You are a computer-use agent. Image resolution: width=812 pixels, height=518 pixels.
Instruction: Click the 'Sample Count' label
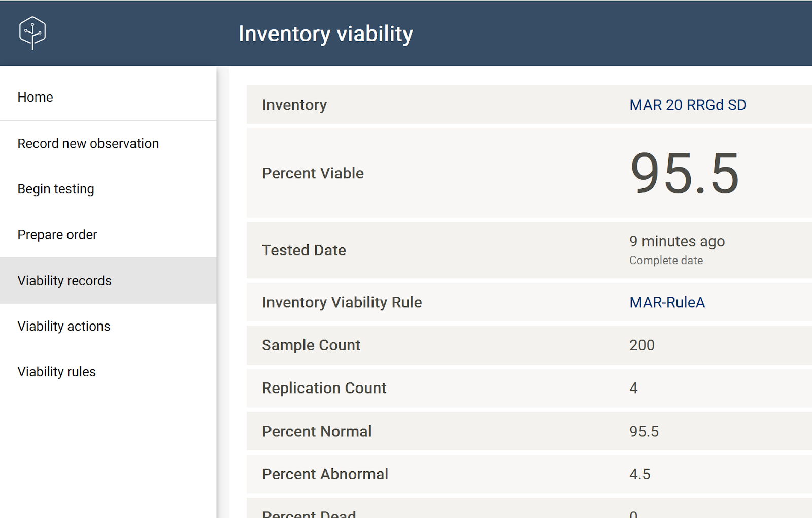[x=311, y=345]
